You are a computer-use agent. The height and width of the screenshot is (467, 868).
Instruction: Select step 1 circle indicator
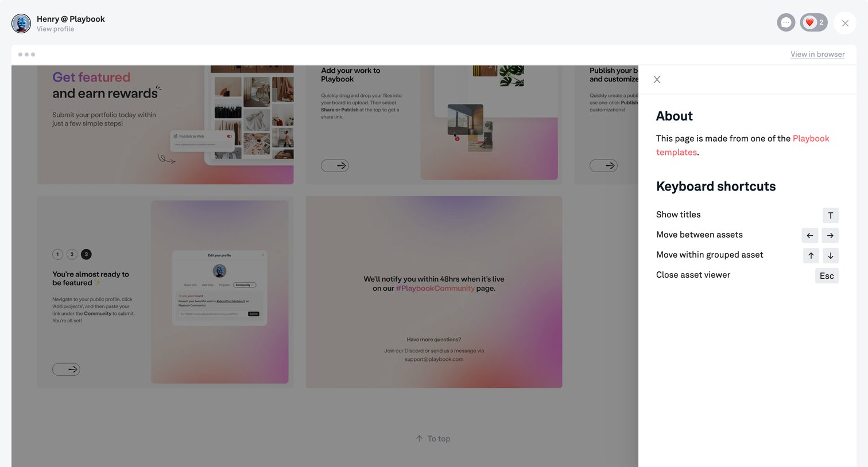[x=57, y=254]
